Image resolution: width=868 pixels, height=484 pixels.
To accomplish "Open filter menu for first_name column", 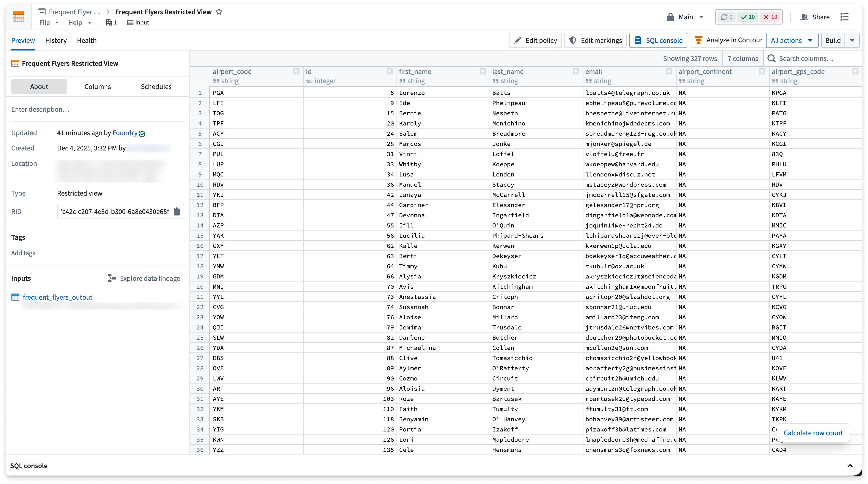I will [483, 71].
